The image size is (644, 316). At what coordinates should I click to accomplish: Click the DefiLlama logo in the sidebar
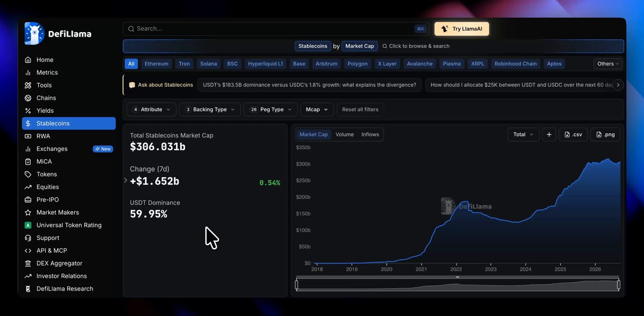coord(58,34)
